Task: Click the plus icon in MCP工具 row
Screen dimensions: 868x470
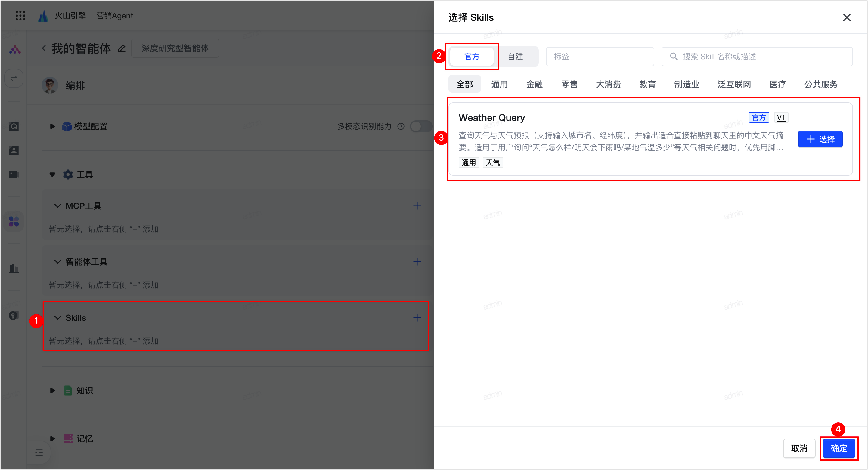Action: coord(417,206)
